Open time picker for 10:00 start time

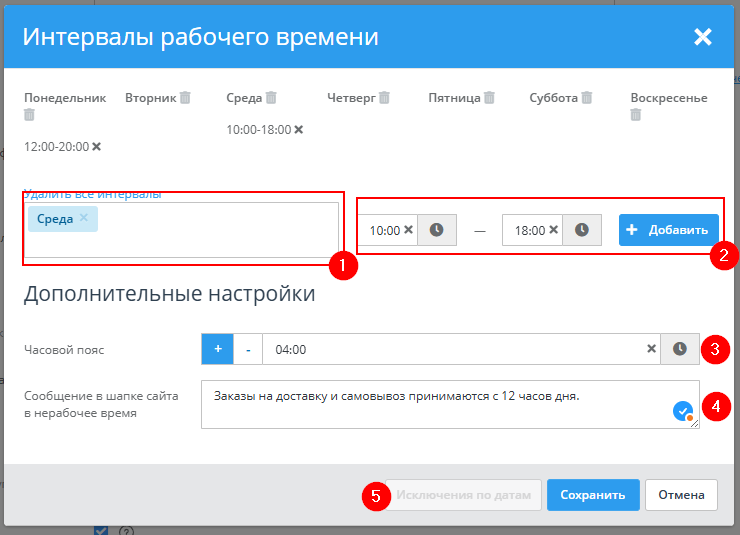(x=436, y=230)
